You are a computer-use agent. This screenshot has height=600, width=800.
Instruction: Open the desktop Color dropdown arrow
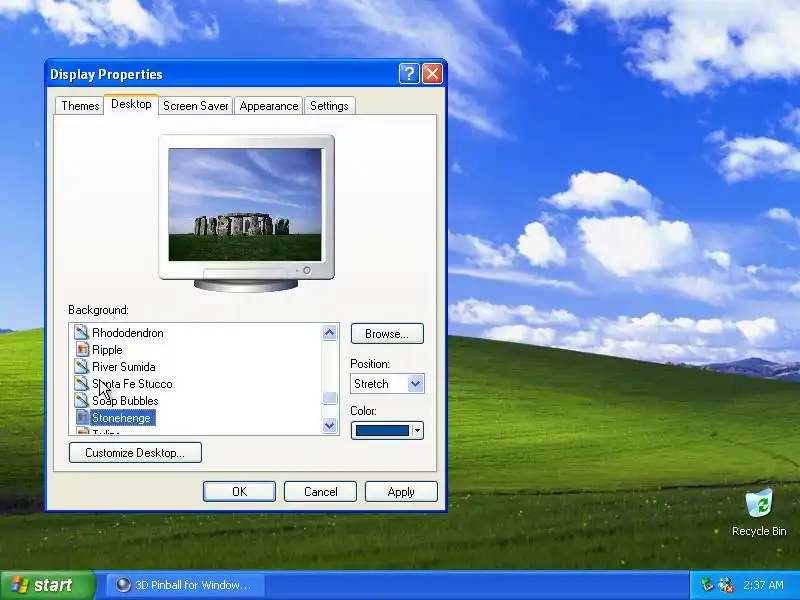tap(417, 431)
